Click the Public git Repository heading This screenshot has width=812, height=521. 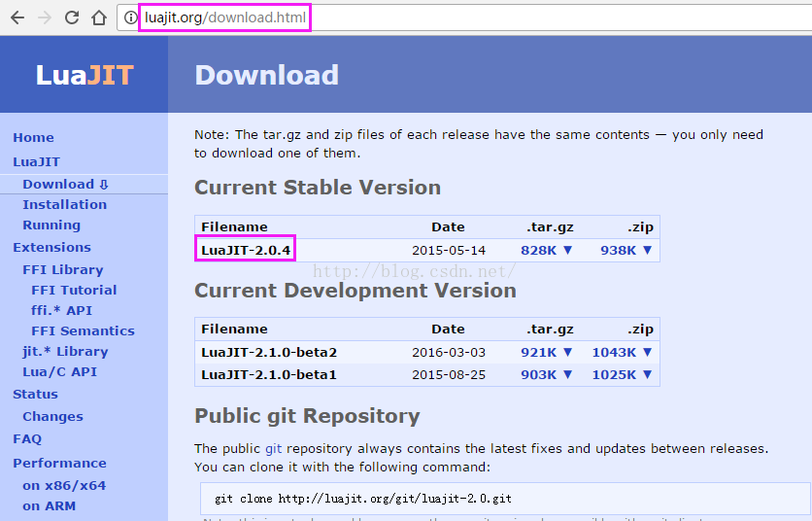point(307,416)
